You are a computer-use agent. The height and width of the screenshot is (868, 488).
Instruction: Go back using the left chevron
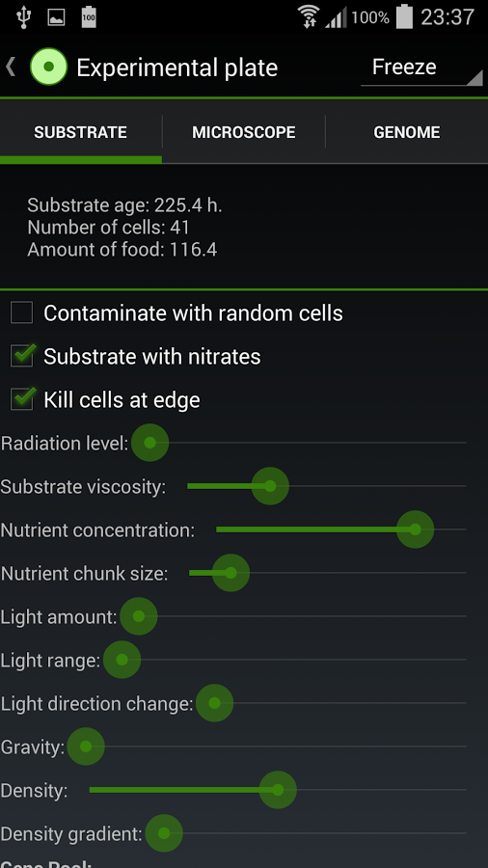coord(11,67)
